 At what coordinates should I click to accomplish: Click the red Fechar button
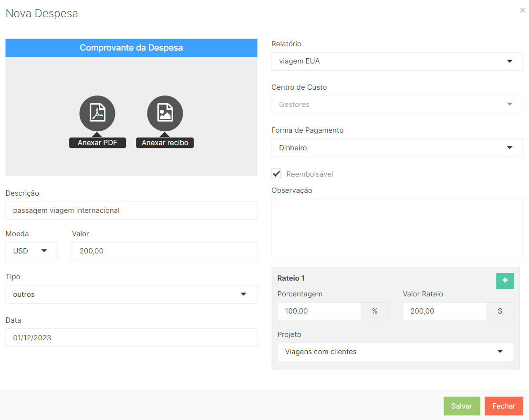pyautogui.click(x=504, y=406)
